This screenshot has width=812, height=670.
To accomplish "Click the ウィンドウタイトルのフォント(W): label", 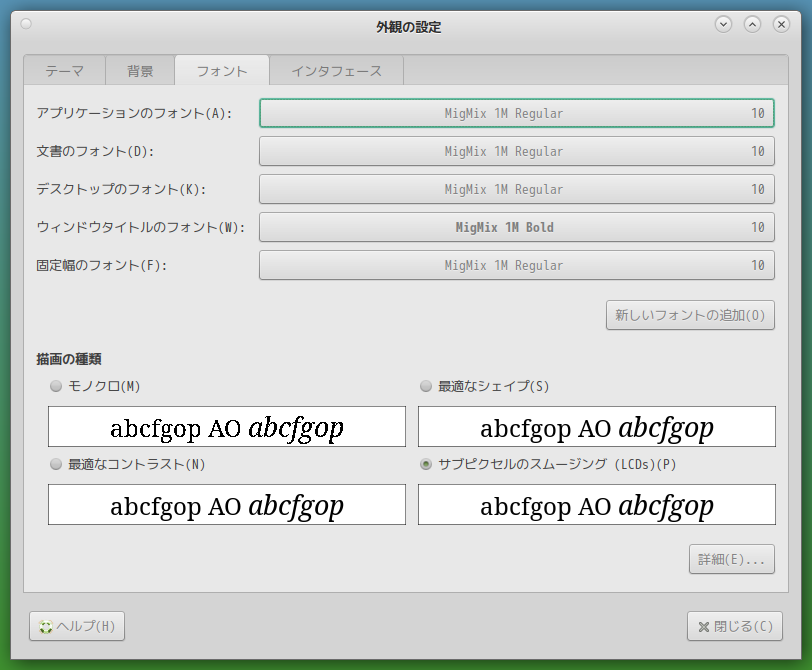I will (140, 227).
